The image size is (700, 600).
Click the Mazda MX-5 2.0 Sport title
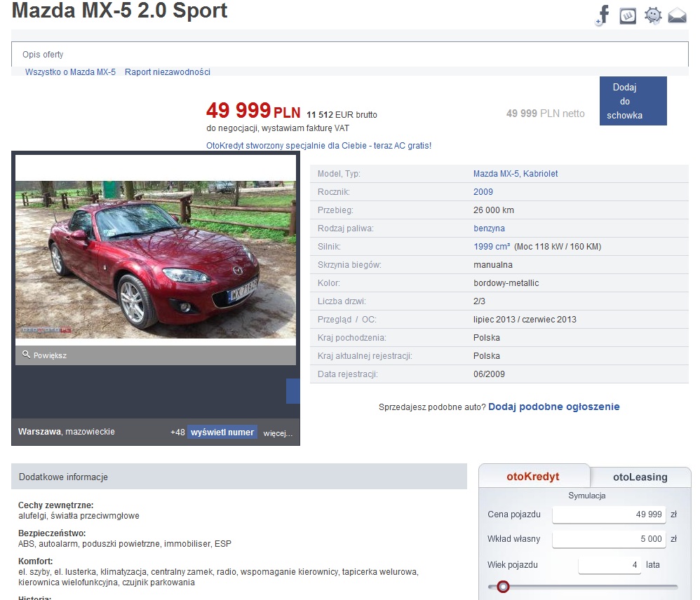click(x=120, y=11)
